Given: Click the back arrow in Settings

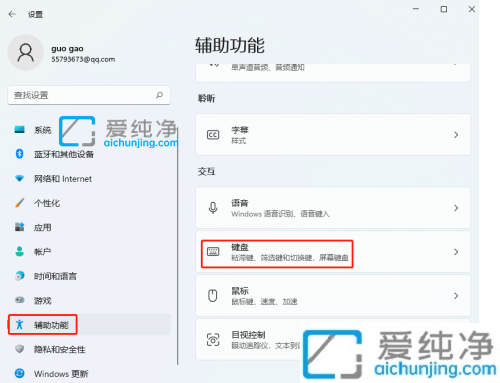Looking at the screenshot, I should [x=12, y=14].
